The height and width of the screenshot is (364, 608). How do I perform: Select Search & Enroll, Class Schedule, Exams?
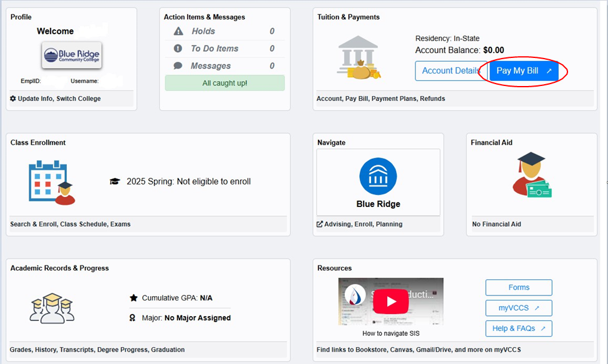70,224
